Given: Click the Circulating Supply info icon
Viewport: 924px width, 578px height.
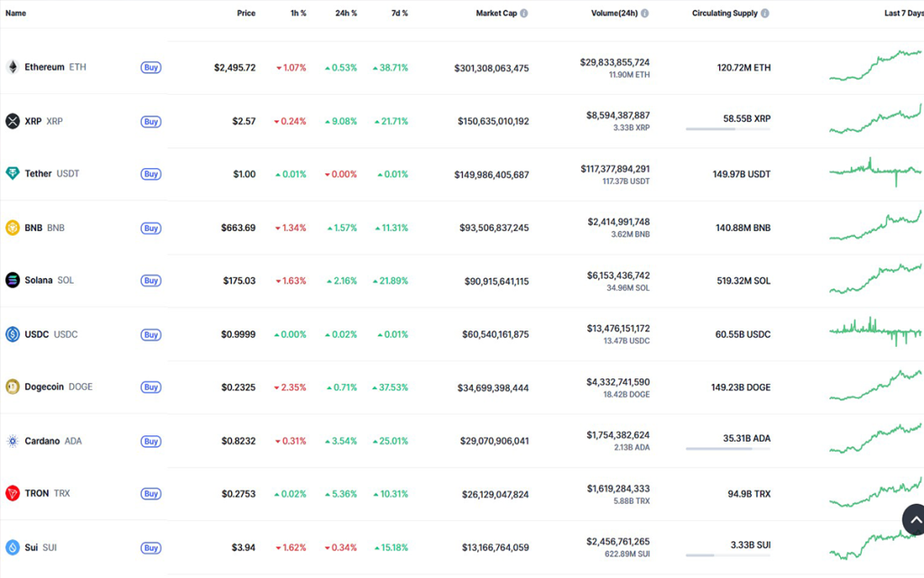Looking at the screenshot, I should coord(765,14).
